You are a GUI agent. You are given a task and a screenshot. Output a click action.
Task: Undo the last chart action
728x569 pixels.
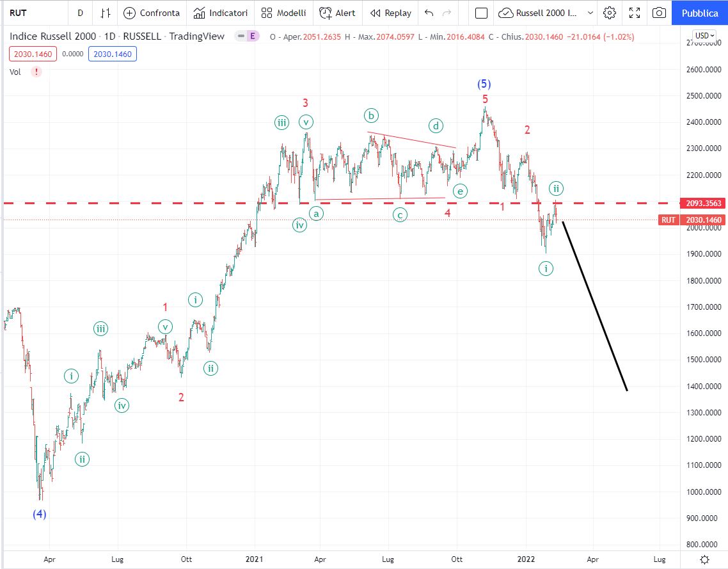click(429, 13)
